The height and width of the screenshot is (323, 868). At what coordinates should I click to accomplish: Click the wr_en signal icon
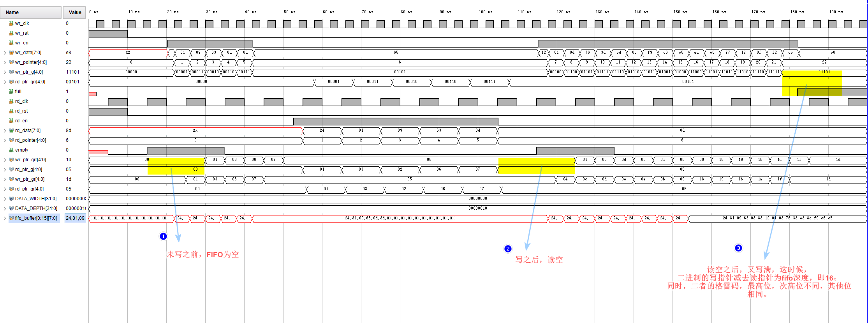[11, 43]
